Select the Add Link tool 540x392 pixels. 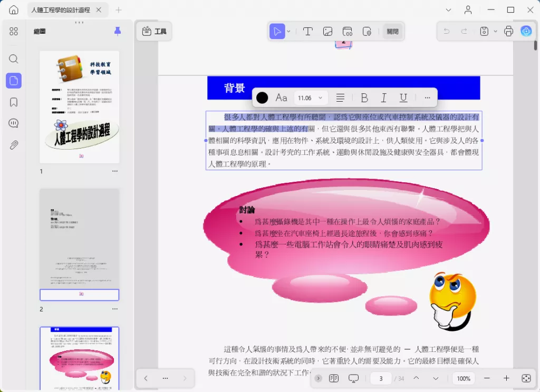coord(347,31)
